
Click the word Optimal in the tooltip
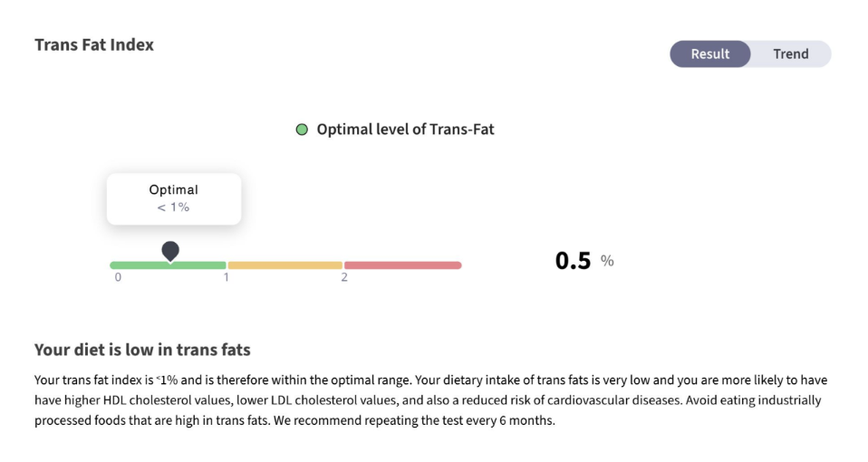pyautogui.click(x=173, y=189)
